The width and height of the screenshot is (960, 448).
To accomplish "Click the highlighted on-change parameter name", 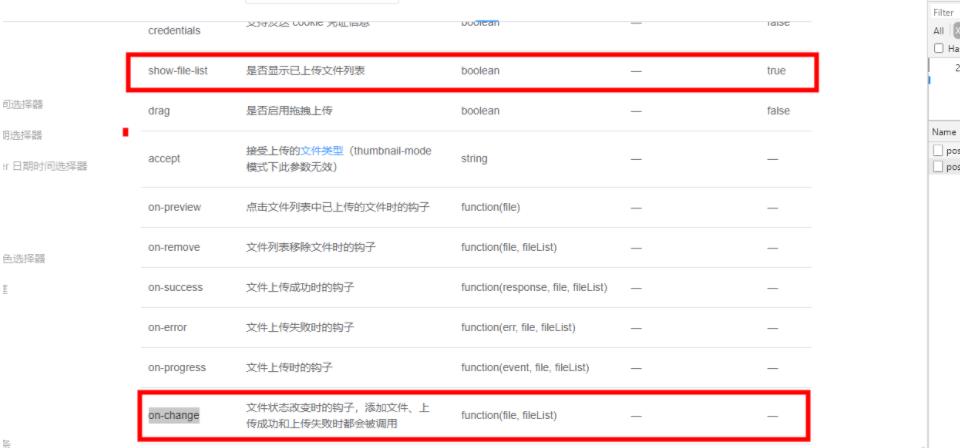I will tap(175, 415).
